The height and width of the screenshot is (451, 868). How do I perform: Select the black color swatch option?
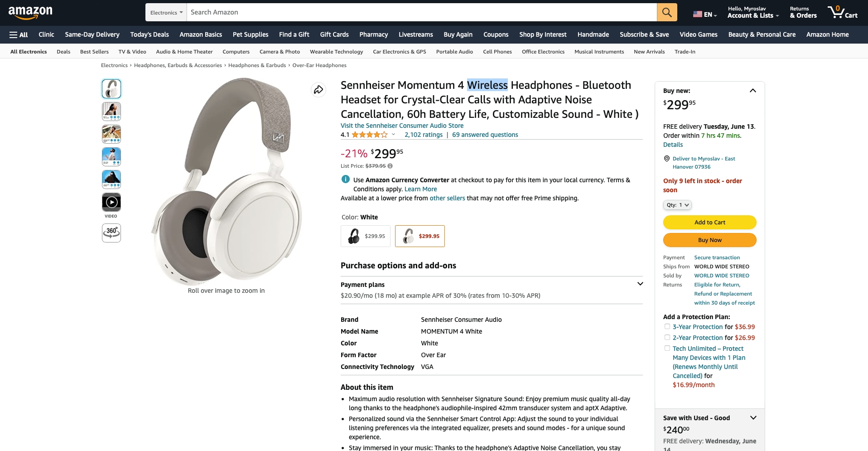click(366, 236)
